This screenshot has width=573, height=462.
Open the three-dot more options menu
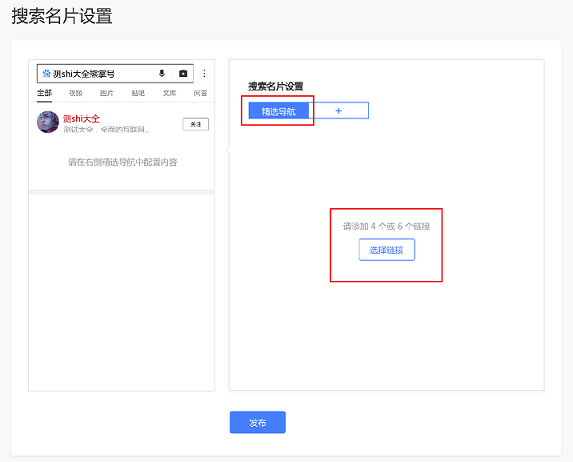(204, 73)
